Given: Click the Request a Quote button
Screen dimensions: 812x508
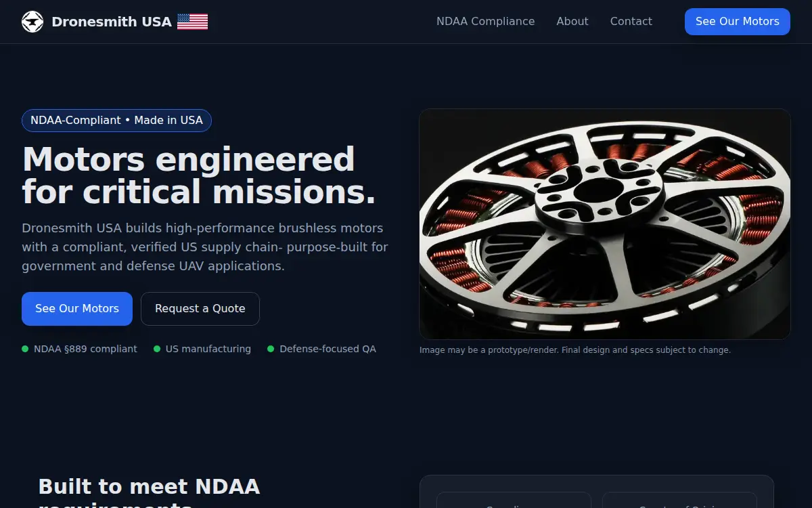Looking at the screenshot, I should (x=200, y=309).
